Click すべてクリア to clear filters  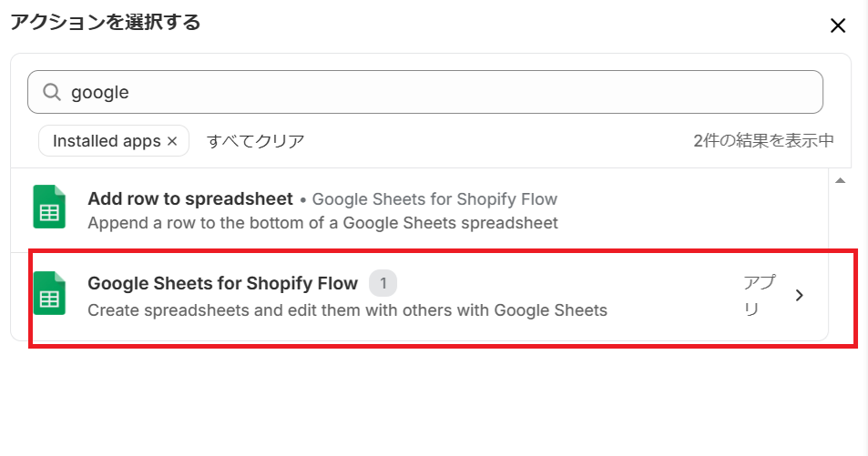point(255,141)
